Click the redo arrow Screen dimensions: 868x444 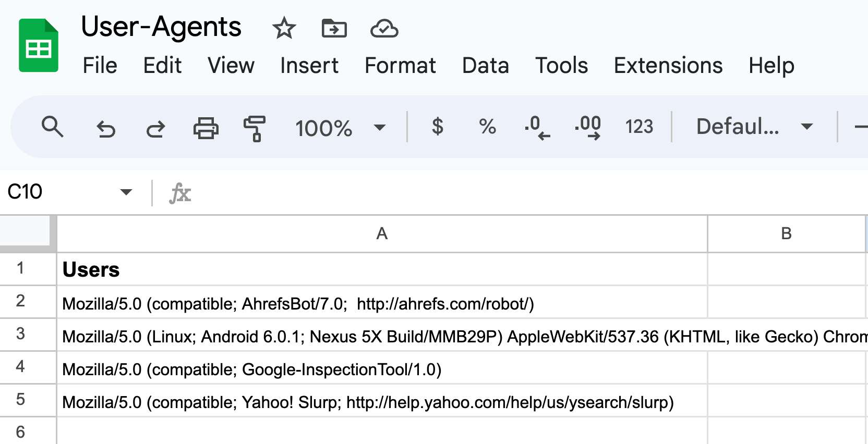(155, 128)
